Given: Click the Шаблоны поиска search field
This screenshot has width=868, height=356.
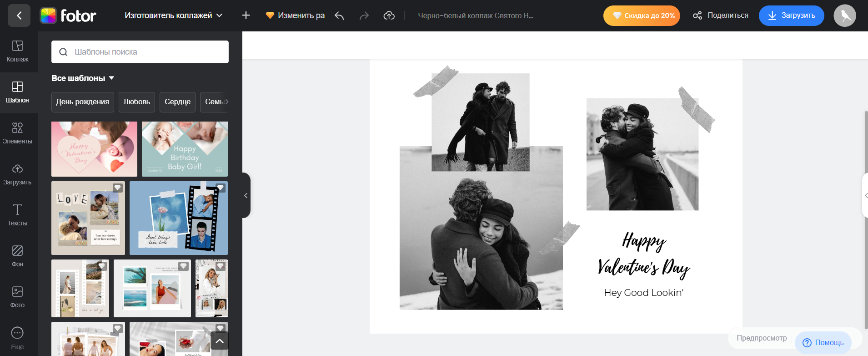Looking at the screenshot, I should pos(140,52).
